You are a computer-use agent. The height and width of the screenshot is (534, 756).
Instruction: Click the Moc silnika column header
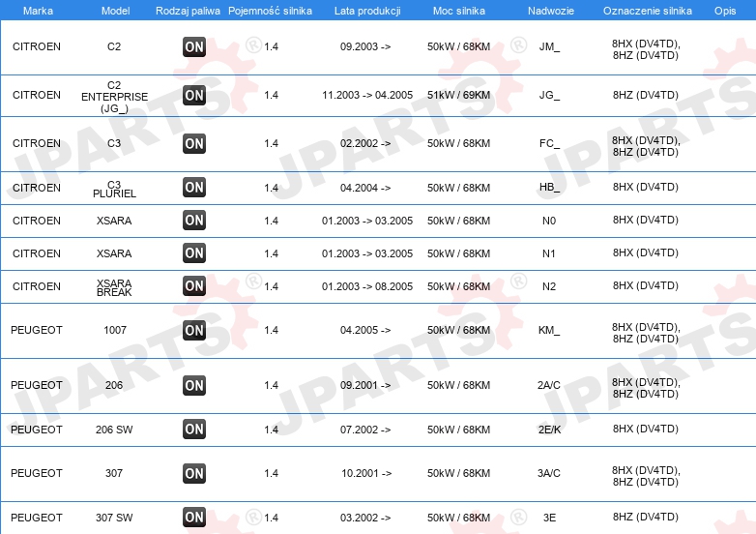pyautogui.click(x=459, y=11)
